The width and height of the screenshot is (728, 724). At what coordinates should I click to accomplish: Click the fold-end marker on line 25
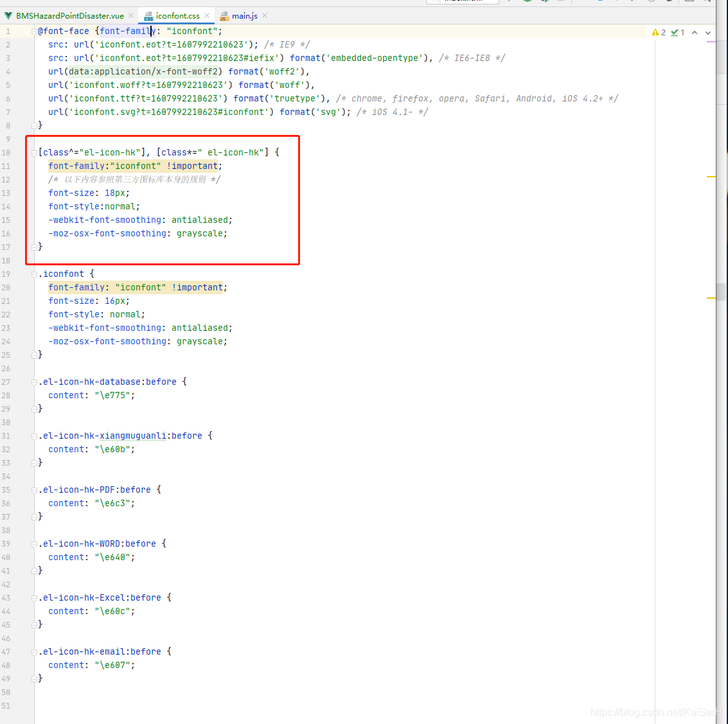tap(34, 355)
